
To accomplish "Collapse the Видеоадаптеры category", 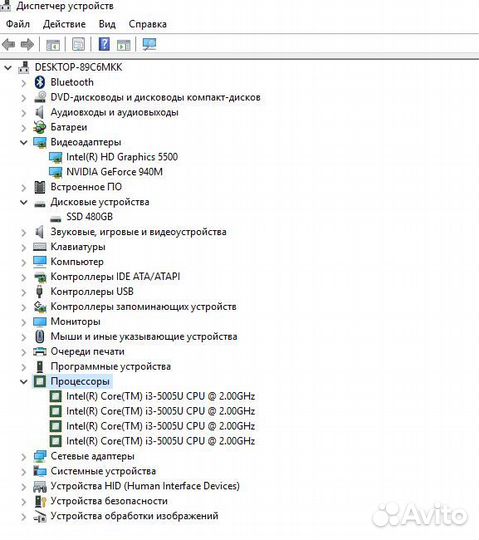I will [x=23, y=142].
